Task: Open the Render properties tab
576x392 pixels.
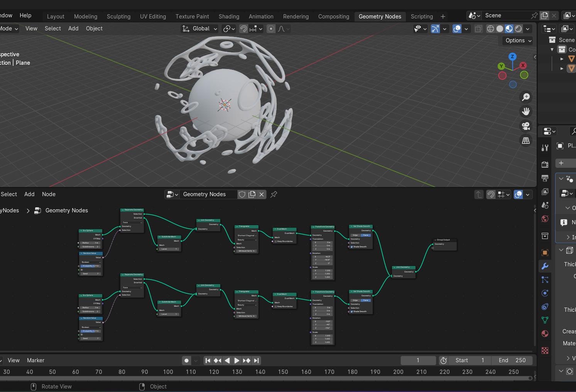Action: 545,165
